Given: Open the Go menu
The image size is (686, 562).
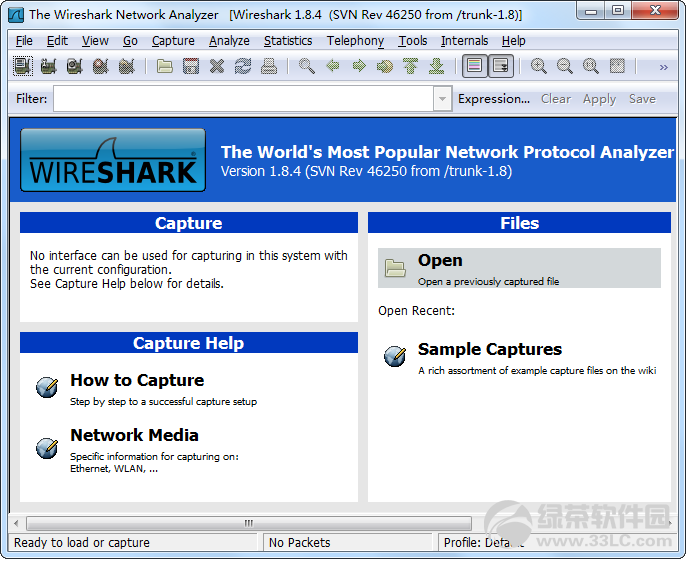Looking at the screenshot, I should click(x=130, y=41).
